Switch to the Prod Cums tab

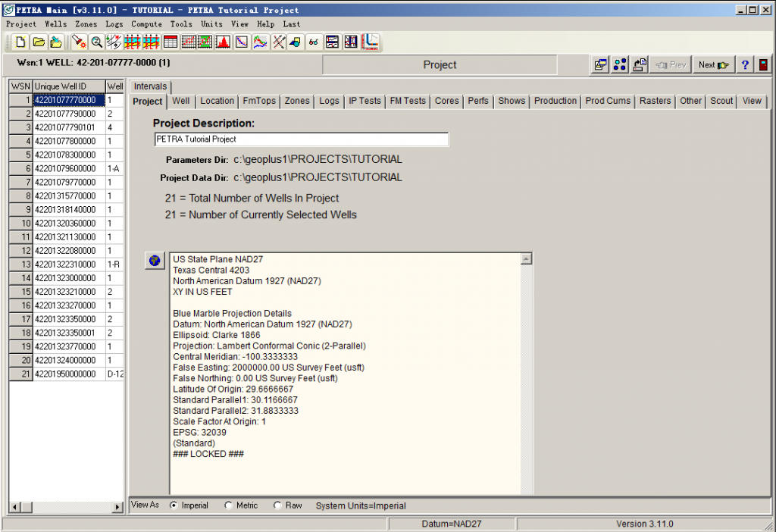pos(609,101)
